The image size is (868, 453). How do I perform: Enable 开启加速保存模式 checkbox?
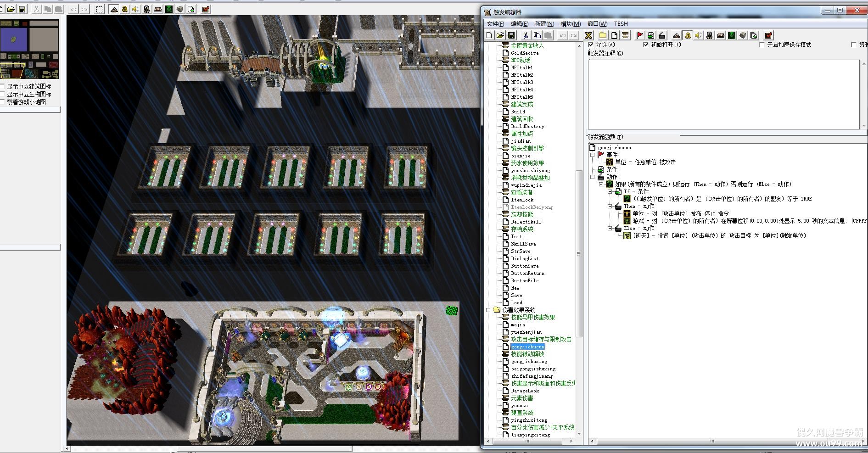coord(762,45)
